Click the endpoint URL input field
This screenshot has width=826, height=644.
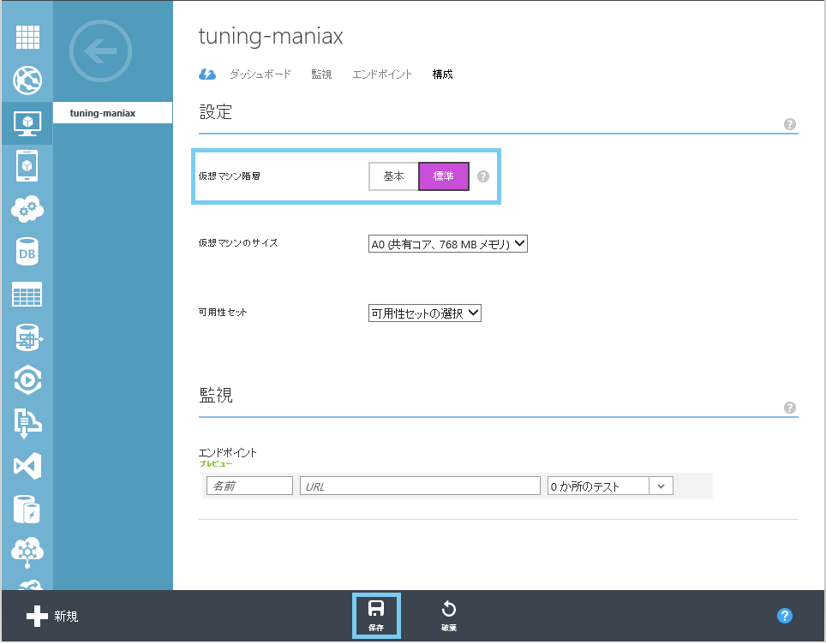(420, 486)
